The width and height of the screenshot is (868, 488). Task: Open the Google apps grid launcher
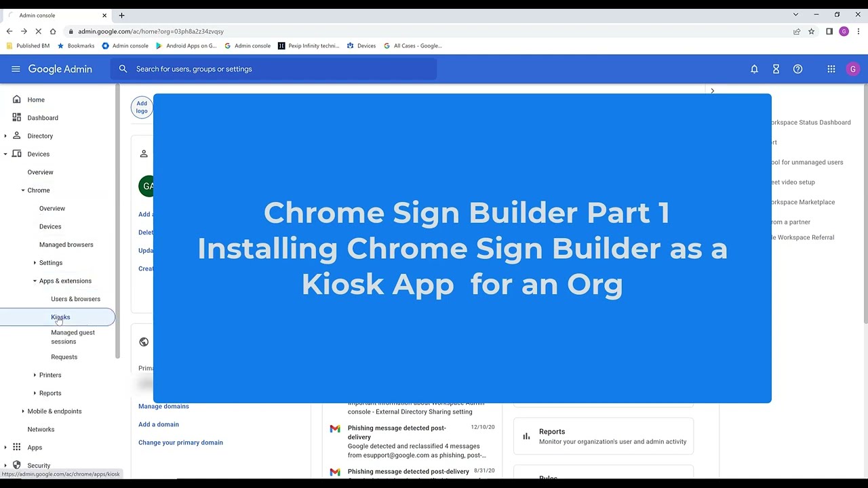click(831, 68)
